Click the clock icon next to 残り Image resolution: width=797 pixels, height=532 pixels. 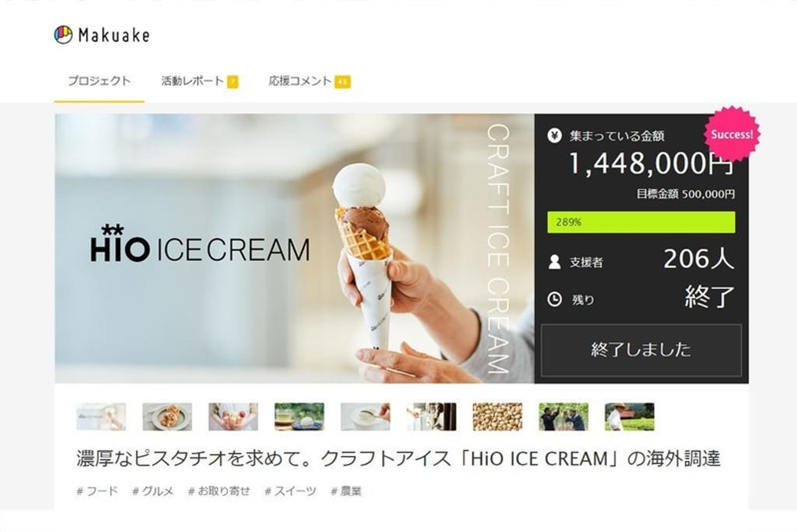(554, 299)
